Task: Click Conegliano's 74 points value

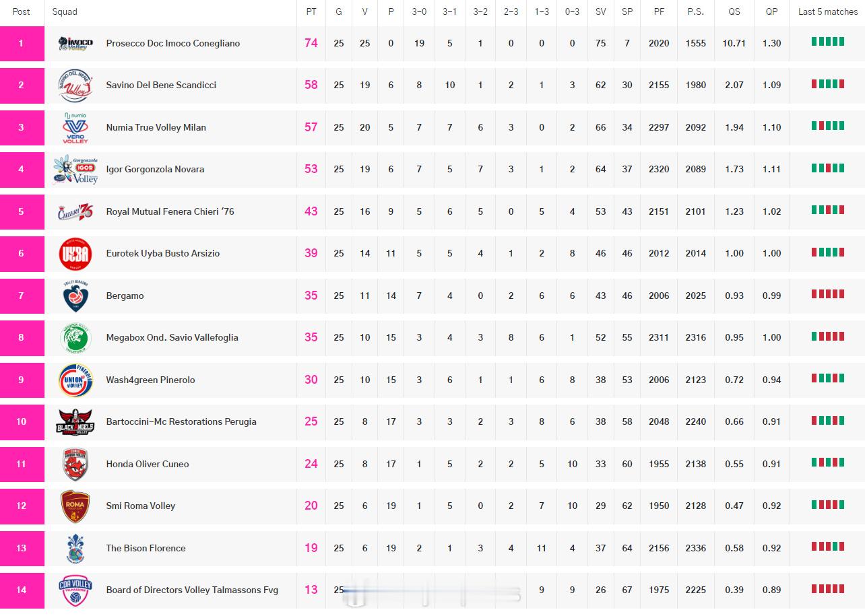Action: tap(311, 43)
